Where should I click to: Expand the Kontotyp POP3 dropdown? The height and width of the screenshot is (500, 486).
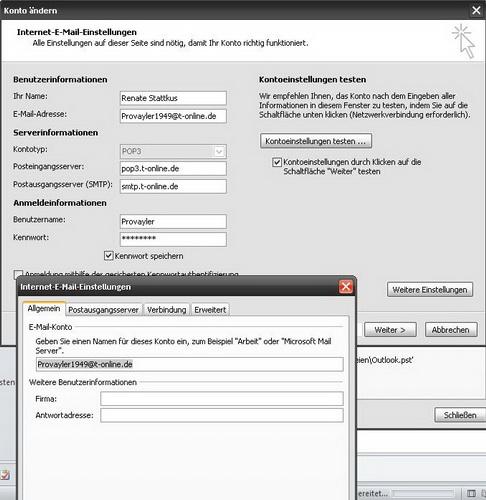(219, 152)
